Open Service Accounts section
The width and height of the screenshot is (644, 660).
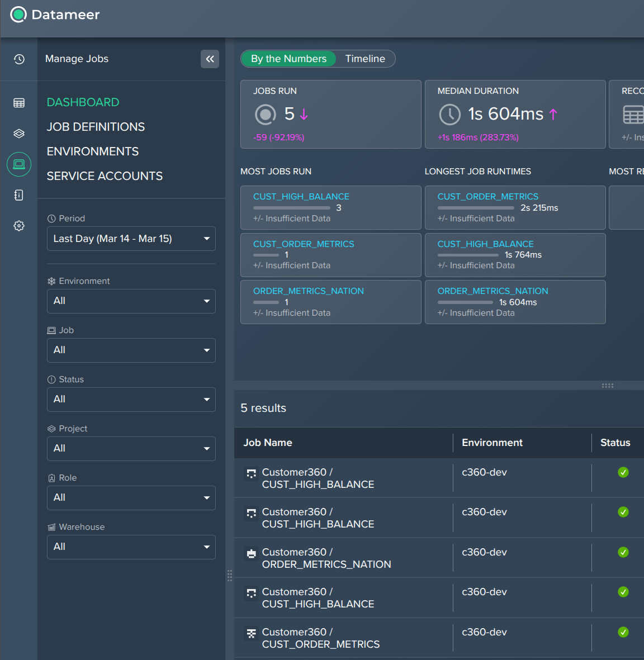point(105,176)
